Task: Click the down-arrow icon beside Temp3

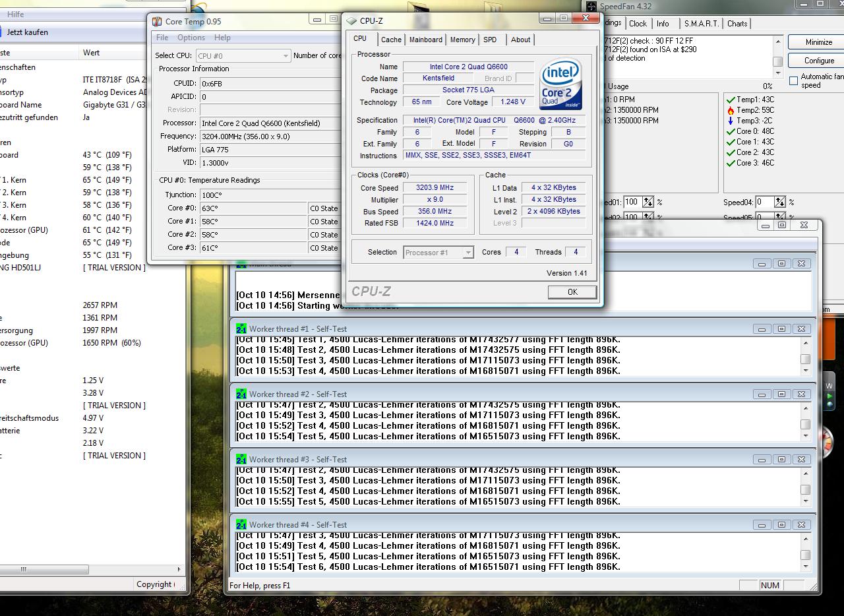Action: coord(731,121)
